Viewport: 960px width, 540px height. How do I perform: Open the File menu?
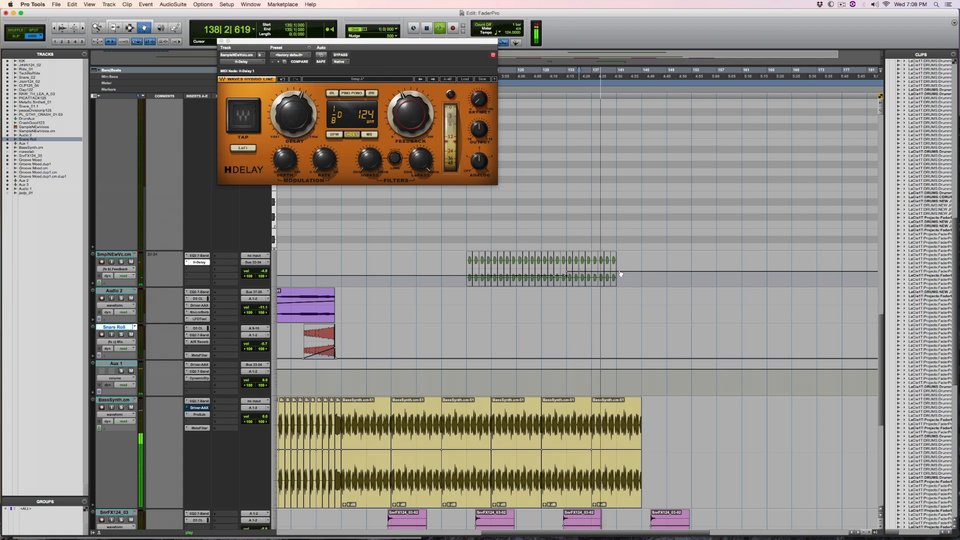[x=56, y=4]
